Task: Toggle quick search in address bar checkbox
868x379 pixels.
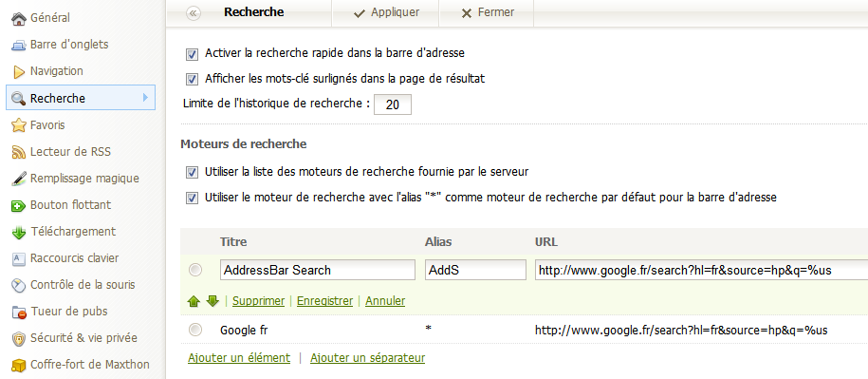Action: tap(192, 54)
